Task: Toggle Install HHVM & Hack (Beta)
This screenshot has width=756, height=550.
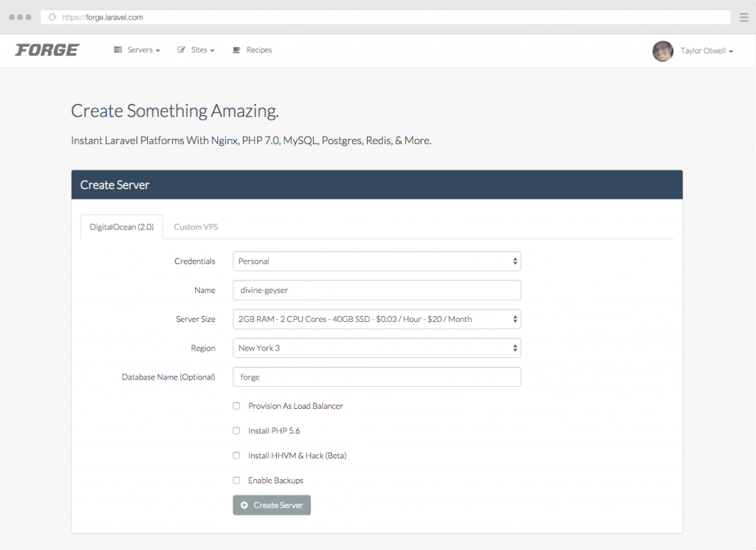Action: pos(237,456)
